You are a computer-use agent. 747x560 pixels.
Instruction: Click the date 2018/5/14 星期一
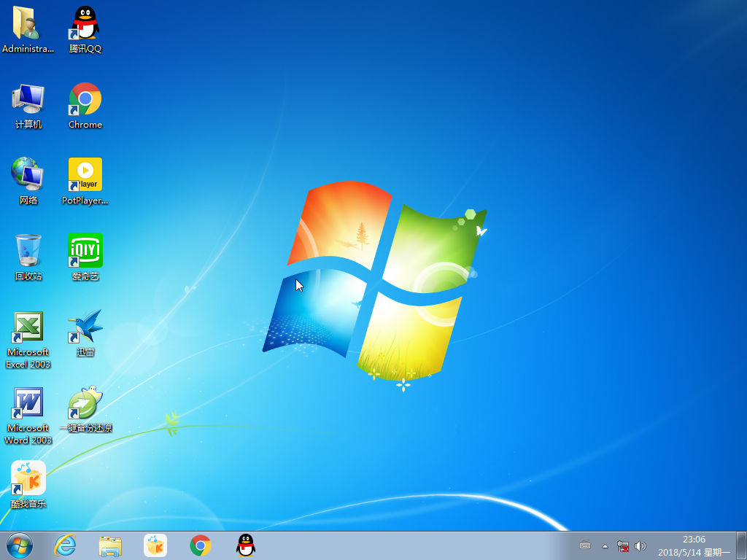tap(694, 553)
